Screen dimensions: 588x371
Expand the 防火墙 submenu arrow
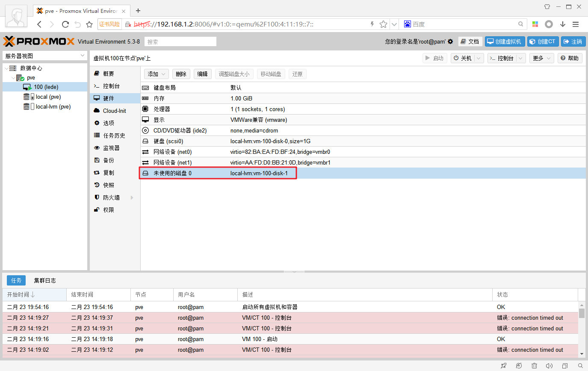[132, 197]
